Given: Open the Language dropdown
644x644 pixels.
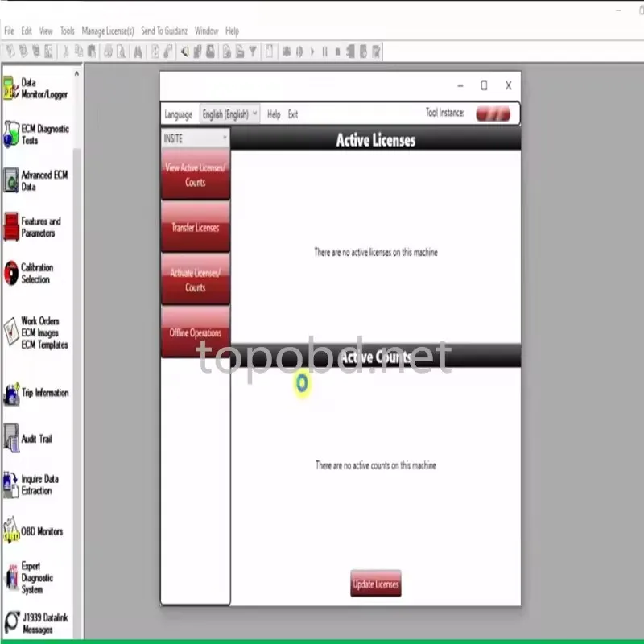Looking at the screenshot, I should coord(179,114).
